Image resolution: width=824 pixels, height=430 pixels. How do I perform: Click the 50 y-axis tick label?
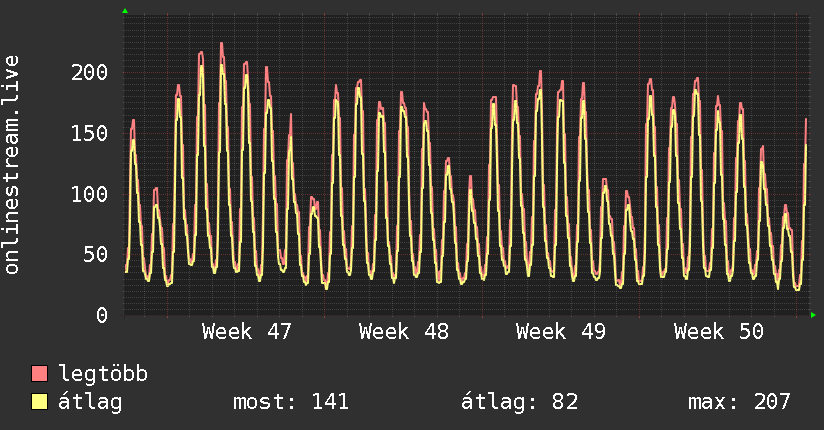tap(96, 254)
